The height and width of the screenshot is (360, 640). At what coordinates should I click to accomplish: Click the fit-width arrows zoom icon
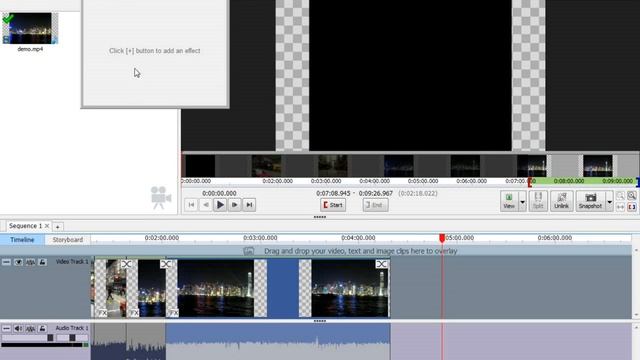620,207
